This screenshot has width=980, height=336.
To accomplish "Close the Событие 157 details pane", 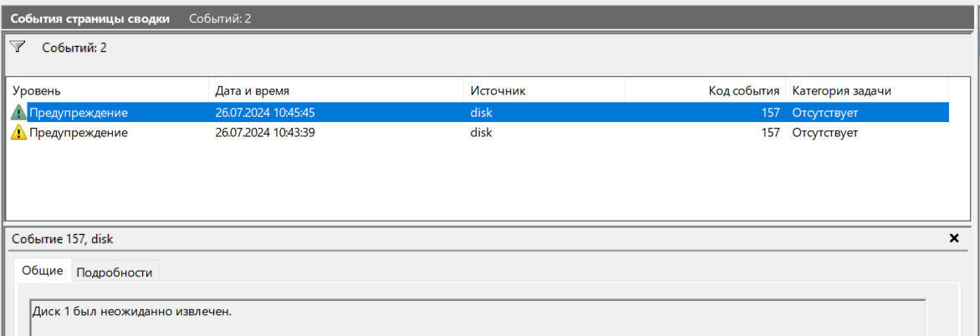I will coord(954,238).
